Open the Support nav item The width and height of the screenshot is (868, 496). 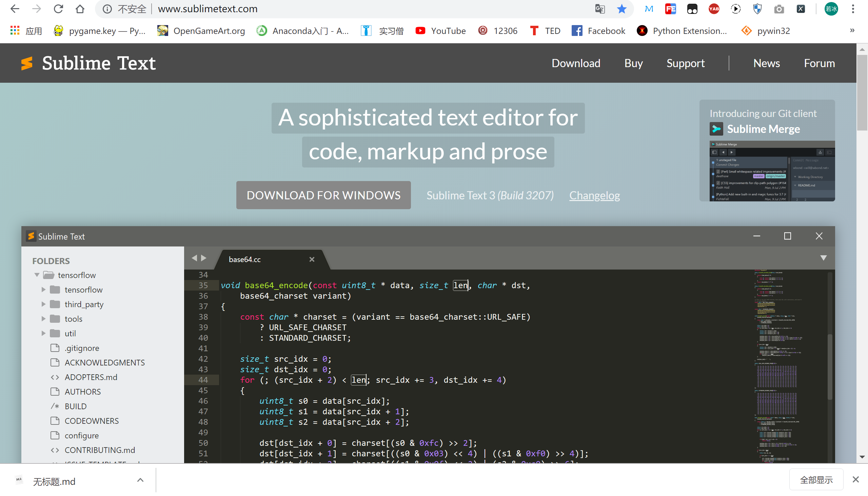coord(685,63)
